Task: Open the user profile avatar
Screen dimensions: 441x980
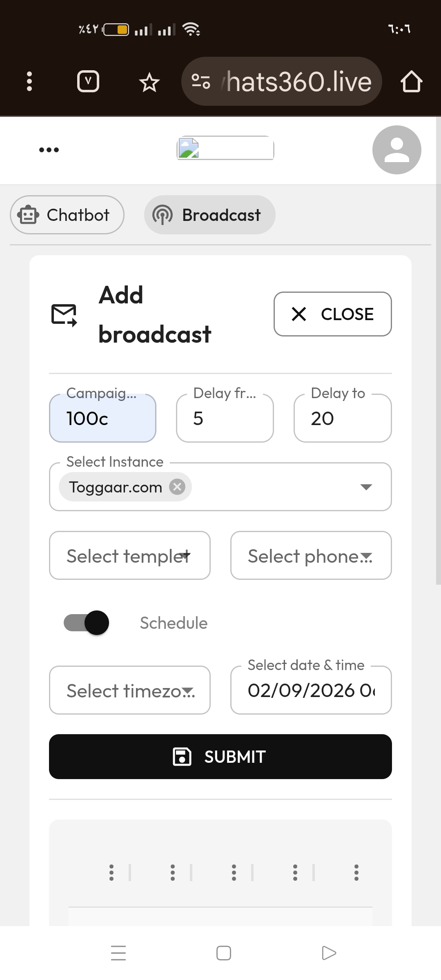Action: 396,150
